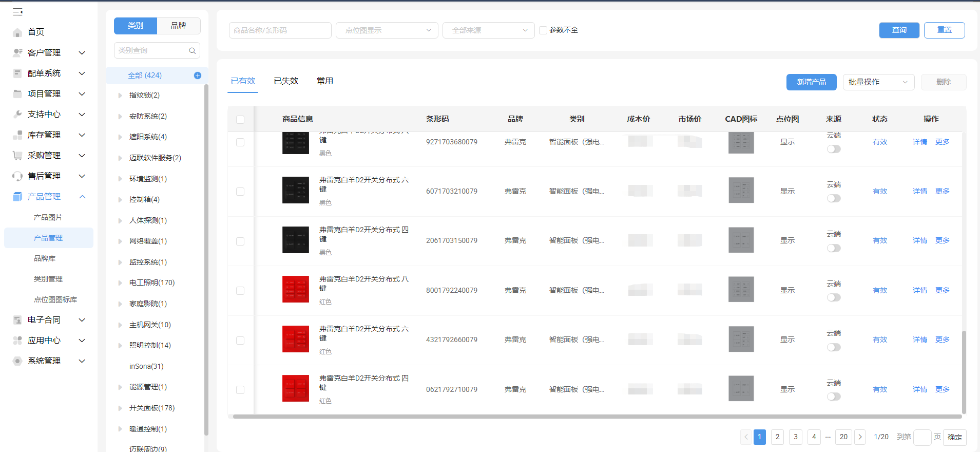Click the product table's vertical scrollbar
This screenshot has height=452, width=980.
(964, 372)
